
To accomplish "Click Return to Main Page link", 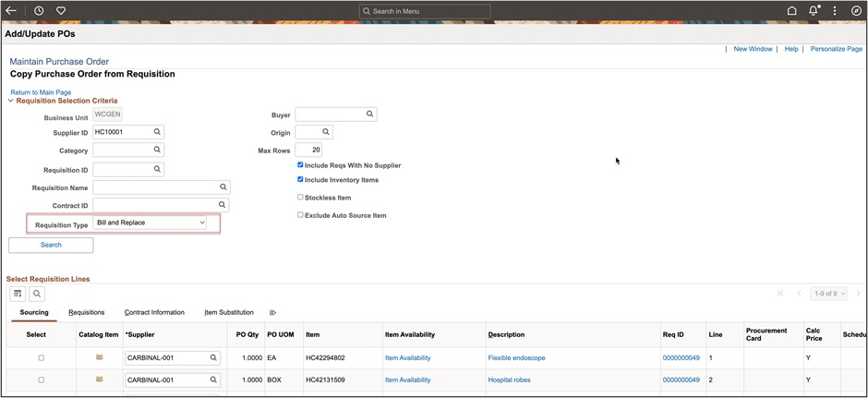I will point(41,92).
